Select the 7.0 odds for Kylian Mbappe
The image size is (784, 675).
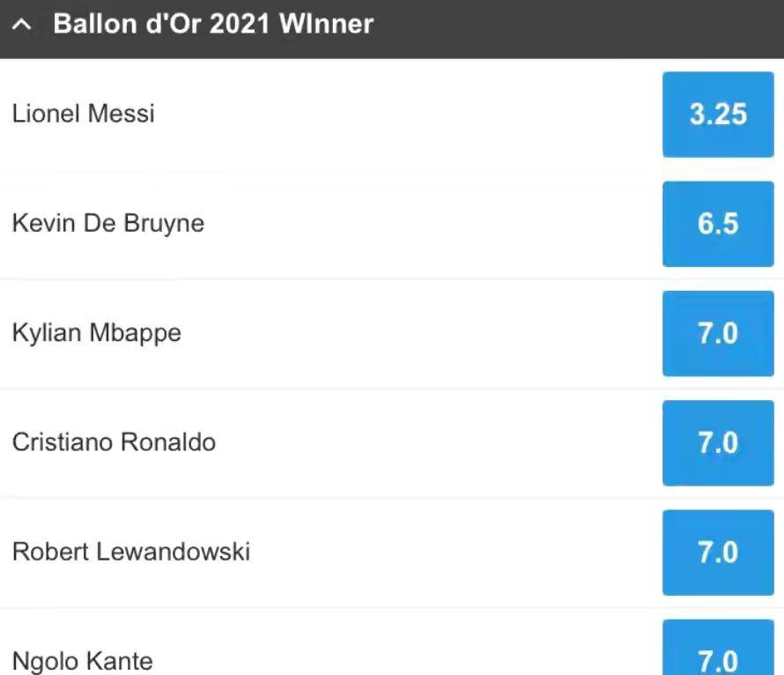[x=718, y=333]
